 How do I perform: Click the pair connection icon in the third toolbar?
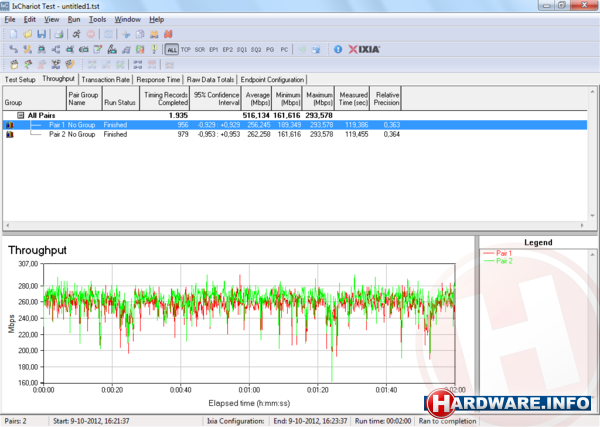tap(138, 64)
